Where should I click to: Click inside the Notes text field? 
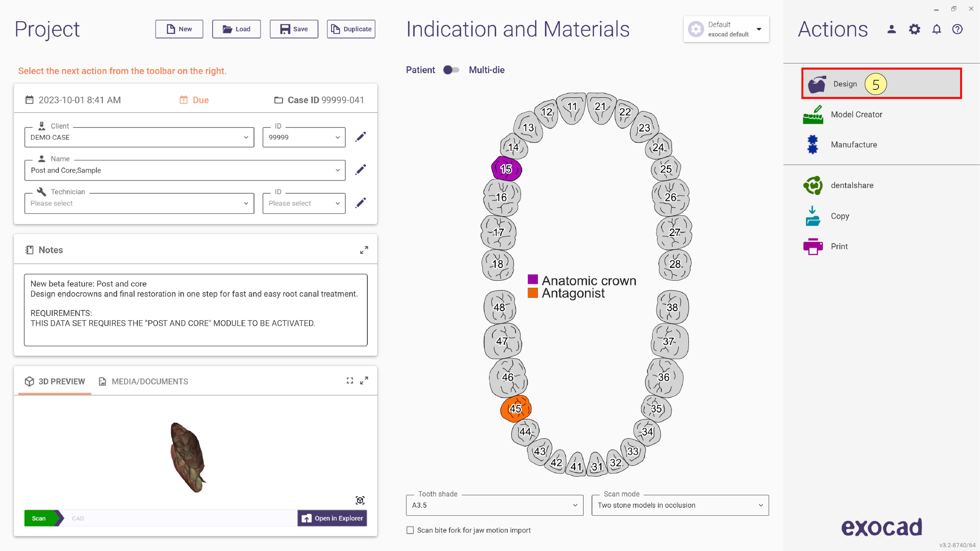pyautogui.click(x=196, y=310)
